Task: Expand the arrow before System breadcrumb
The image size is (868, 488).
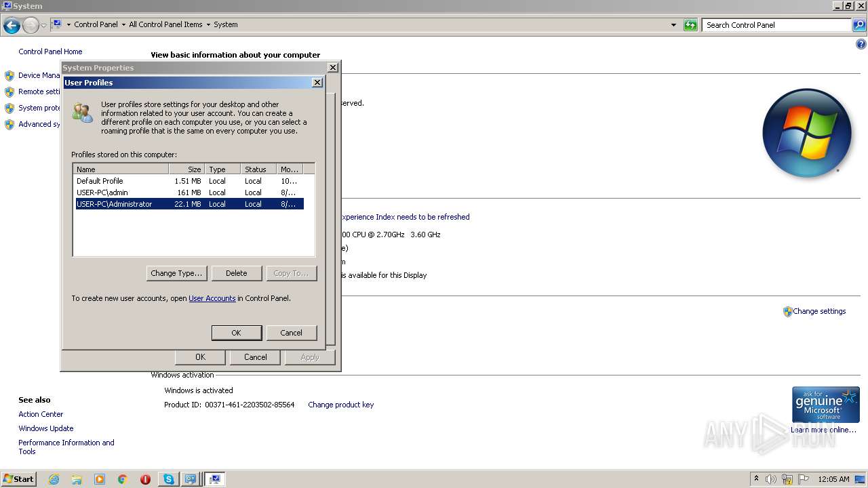Action: point(208,24)
